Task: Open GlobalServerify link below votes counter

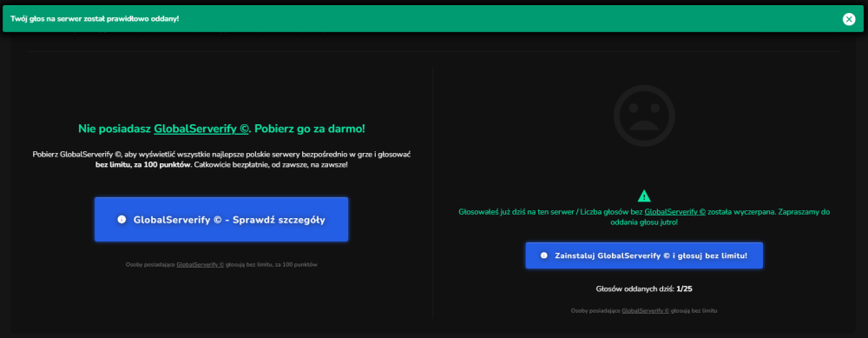Action: 646,311
